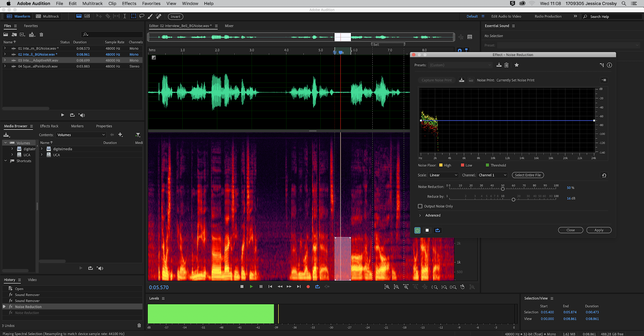Open Contents Volumes dropdown in Media Browser
This screenshot has height=336, width=644.
(x=81, y=135)
